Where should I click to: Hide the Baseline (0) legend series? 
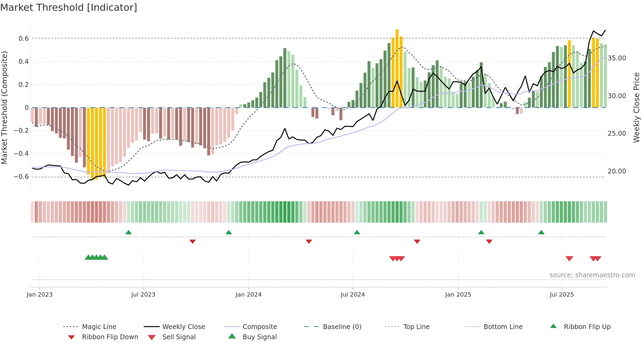(x=333, y=327)
